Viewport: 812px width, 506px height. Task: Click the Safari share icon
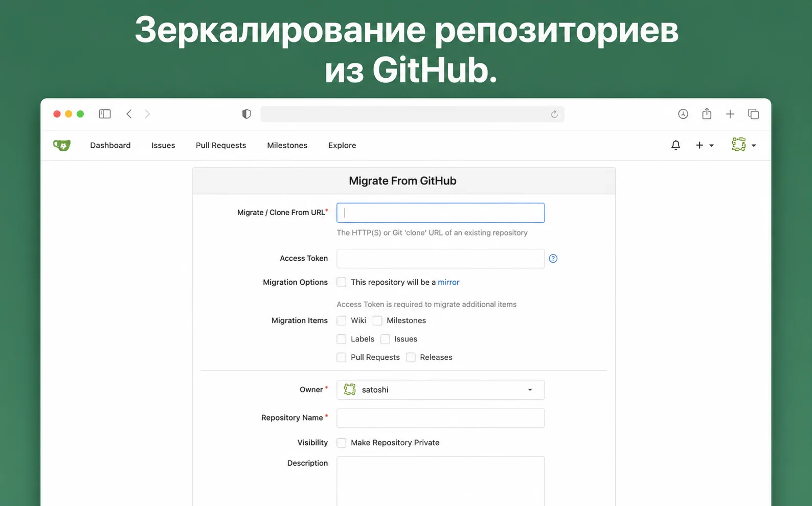707,113
